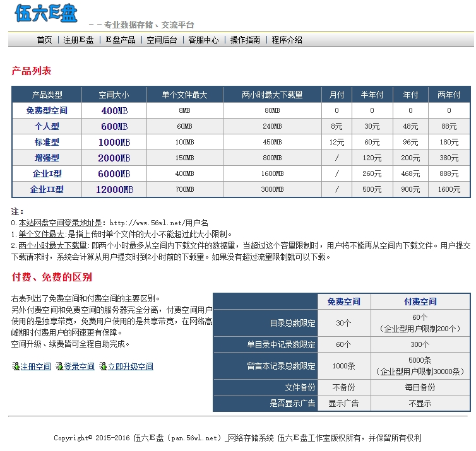Open 操作指南 navigation item

point(245,40)
